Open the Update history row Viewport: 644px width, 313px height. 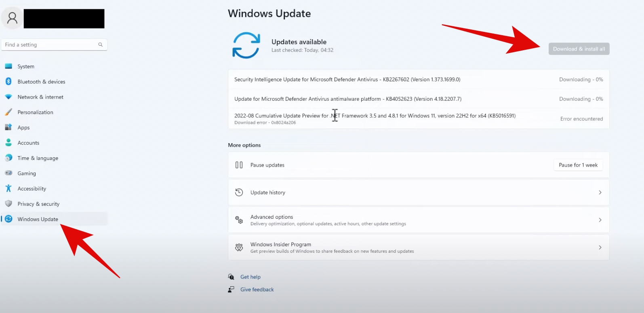point(419,192)
